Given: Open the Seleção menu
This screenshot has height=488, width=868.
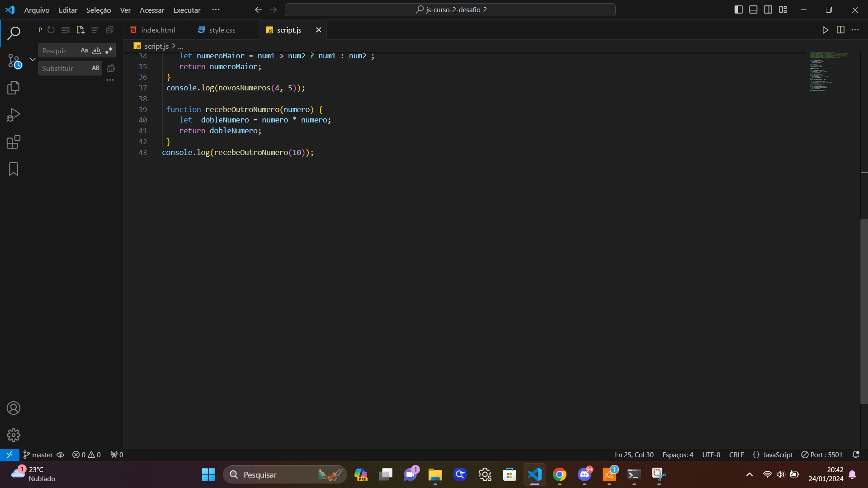Looking at the screenshot, I should pos(99,10).
